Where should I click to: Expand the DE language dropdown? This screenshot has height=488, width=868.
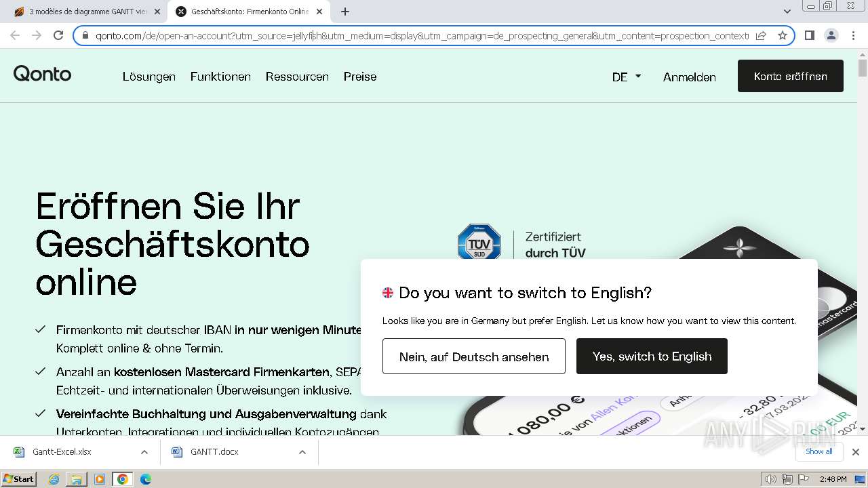point(627,77)
